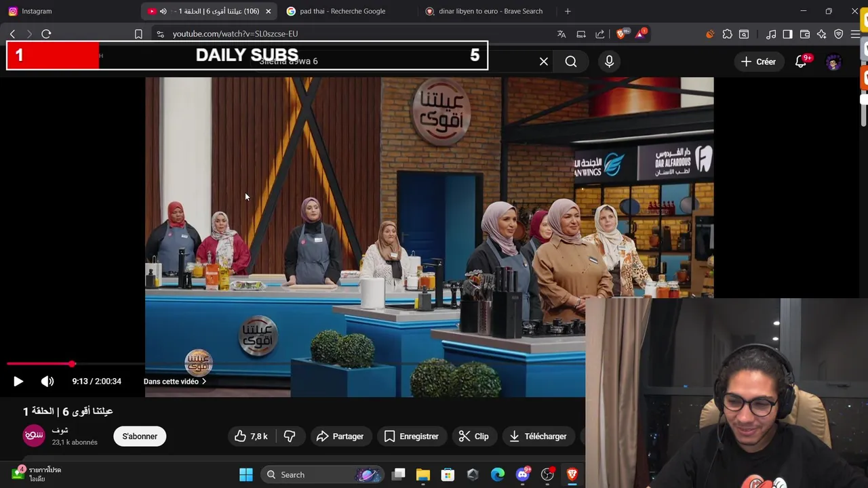Bookmark this page with the bookmark icon
The height and width of the screenshot is (488, 868).
(138, 34)
